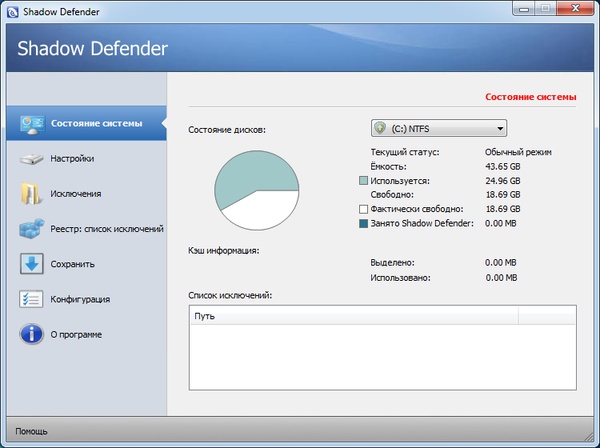Click the Настройки drive icon
This screenshot has width=600, height=448.
coord(32,159)
